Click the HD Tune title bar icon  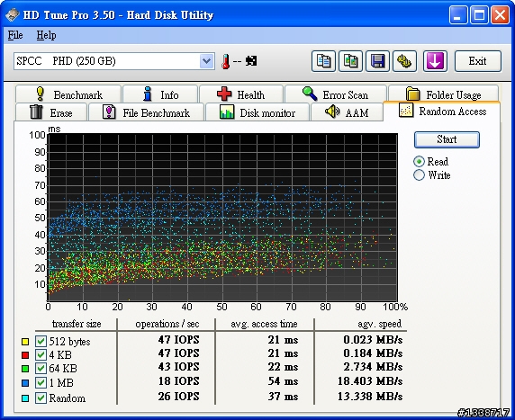coord(12,14)
